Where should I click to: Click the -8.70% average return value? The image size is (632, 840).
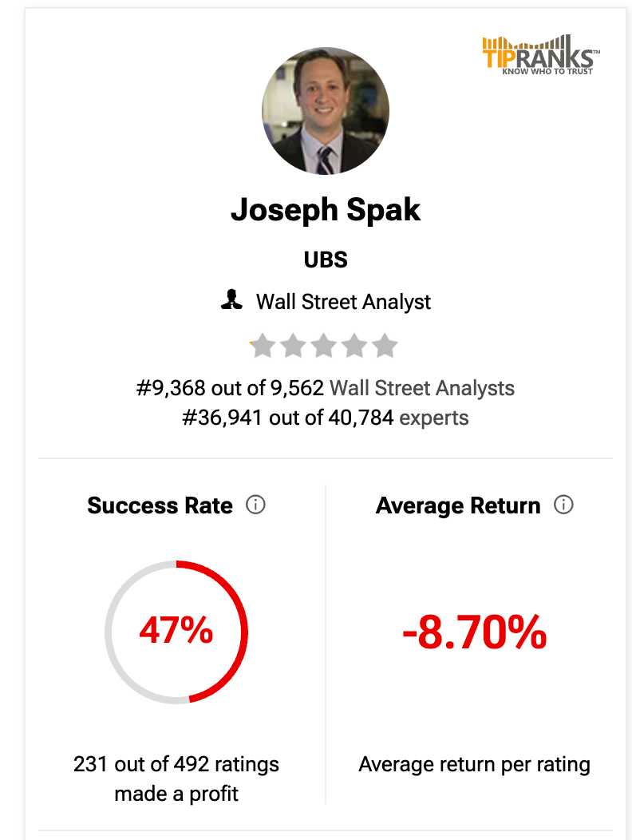475,632
